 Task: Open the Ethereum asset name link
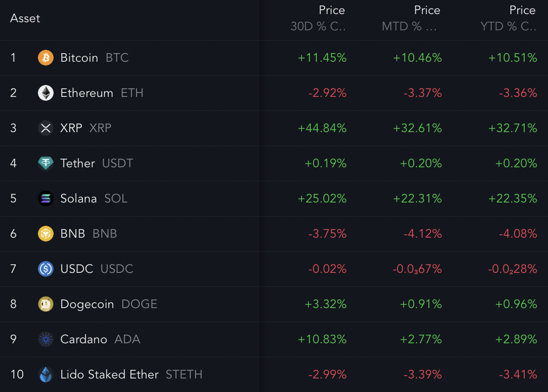point(87,93)
